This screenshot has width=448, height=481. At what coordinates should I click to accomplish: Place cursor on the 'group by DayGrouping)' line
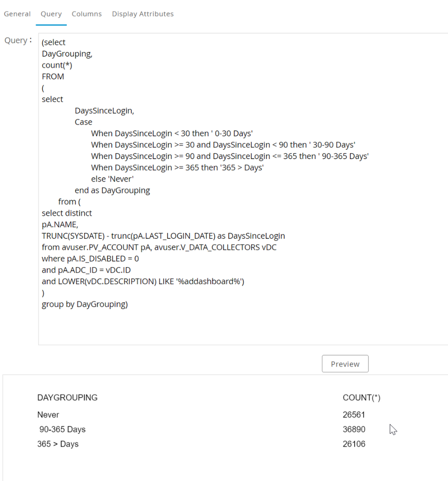[x=85, y=304]
